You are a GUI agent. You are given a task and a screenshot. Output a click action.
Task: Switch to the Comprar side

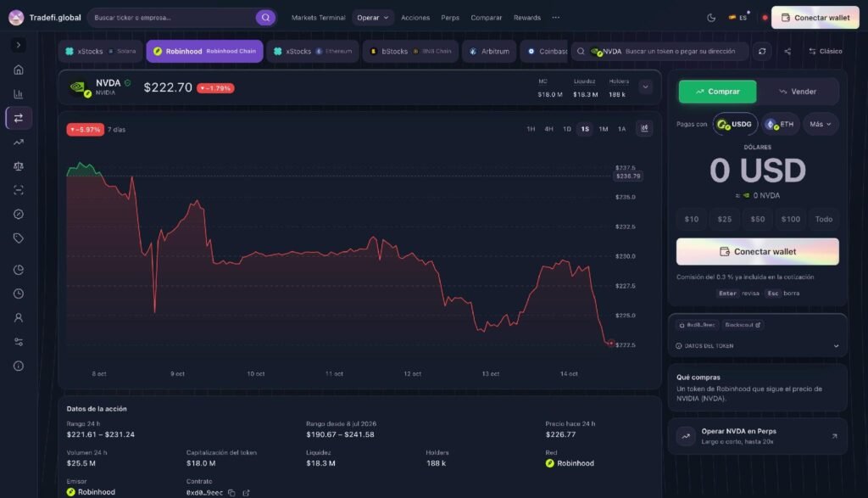717,92
